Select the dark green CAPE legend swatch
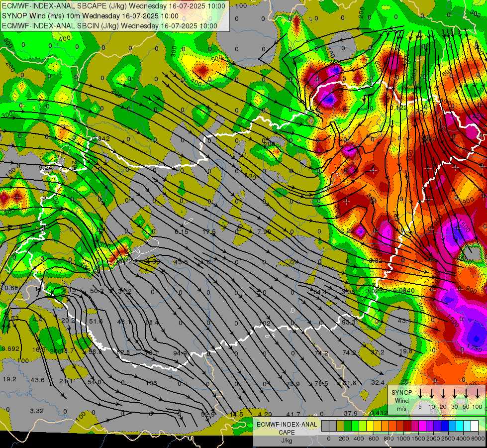This screenshot has width=487, height=448. (x=348, y=426)
